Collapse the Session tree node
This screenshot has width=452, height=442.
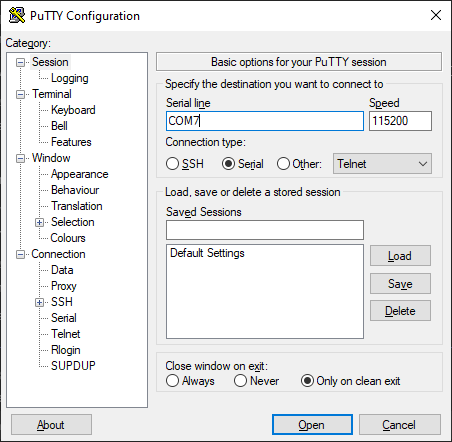coord(20,62)
